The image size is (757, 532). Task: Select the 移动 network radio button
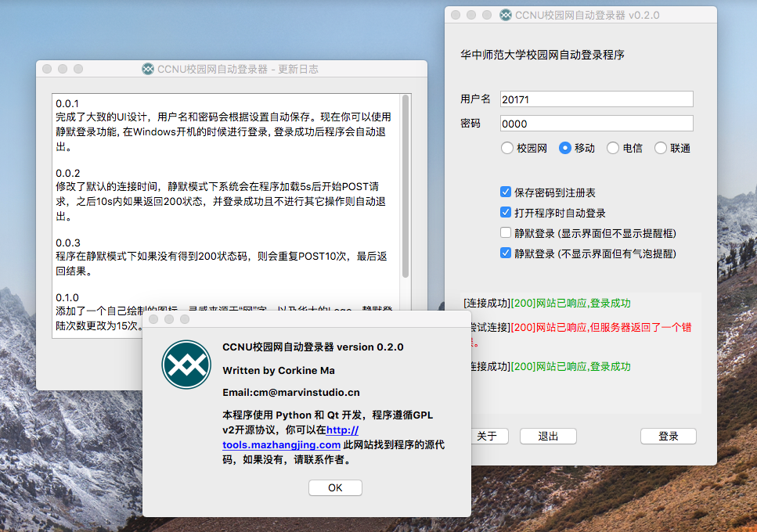click(565, 148)
